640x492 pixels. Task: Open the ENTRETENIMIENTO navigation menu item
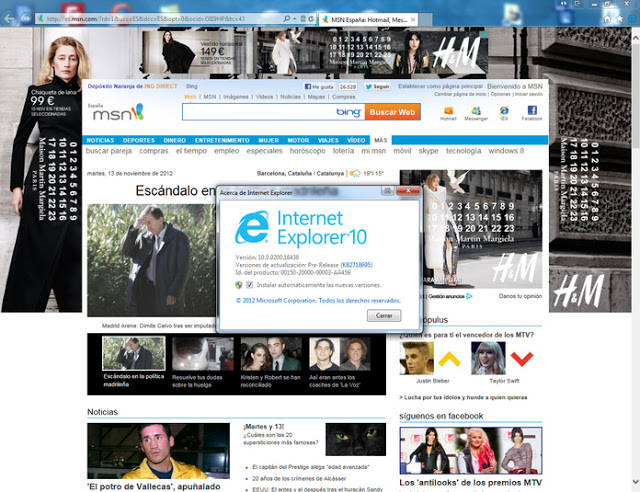click(222, 139)
